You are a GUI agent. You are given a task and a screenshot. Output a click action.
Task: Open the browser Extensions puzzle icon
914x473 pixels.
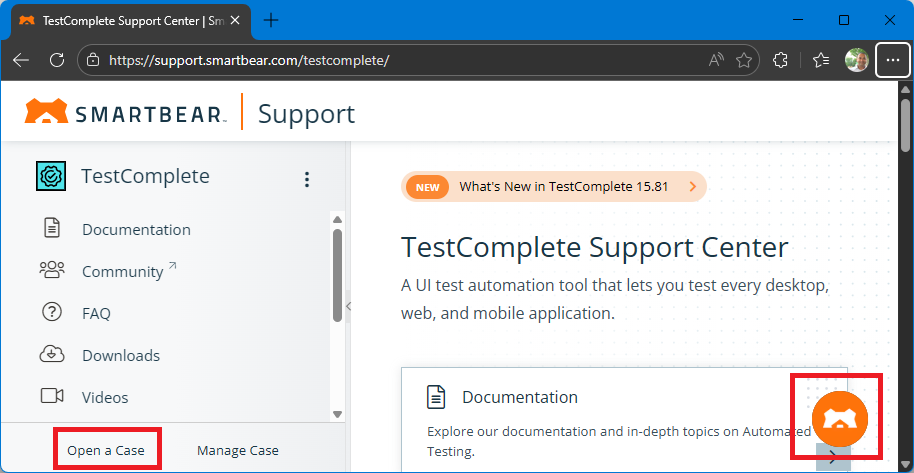(781, 60)
